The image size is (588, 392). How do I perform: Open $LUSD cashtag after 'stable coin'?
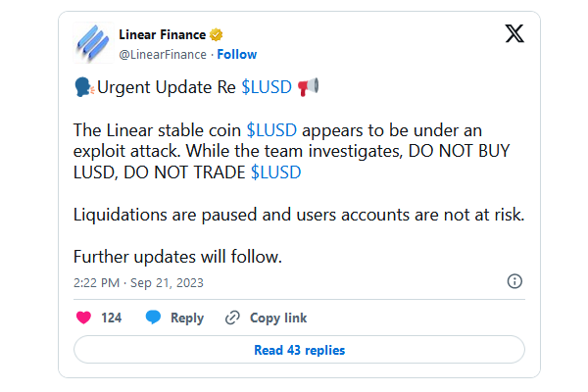point(271,129)
